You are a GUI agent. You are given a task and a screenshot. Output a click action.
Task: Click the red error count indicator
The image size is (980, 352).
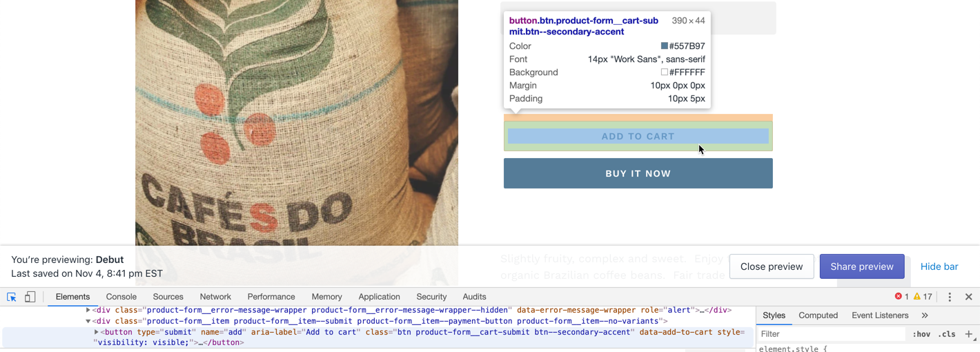point(901,297)
